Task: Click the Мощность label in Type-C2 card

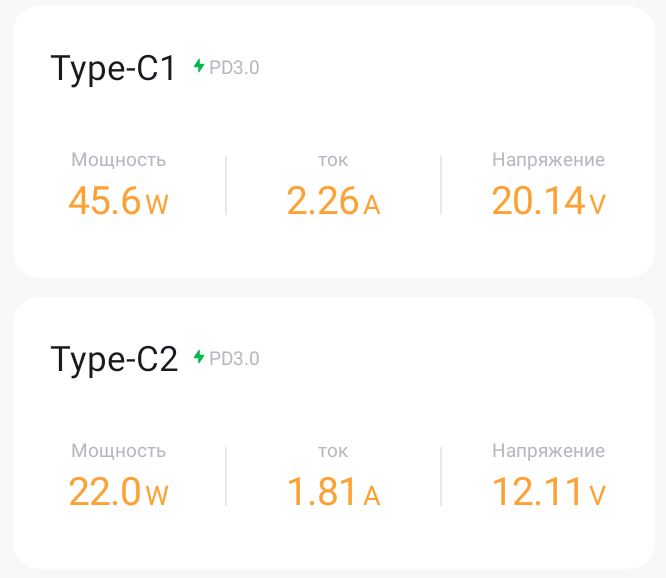Action: coord(118,451)
